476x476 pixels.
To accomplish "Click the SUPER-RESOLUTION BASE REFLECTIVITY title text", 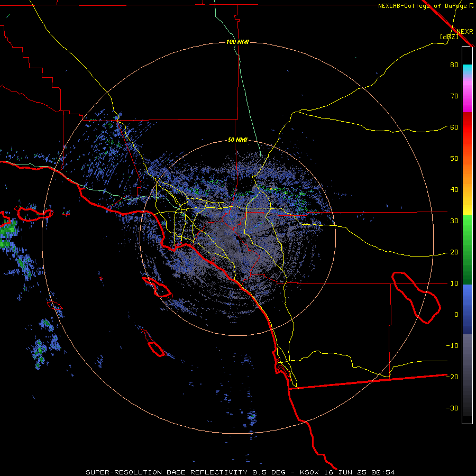I will coord(167,472).
